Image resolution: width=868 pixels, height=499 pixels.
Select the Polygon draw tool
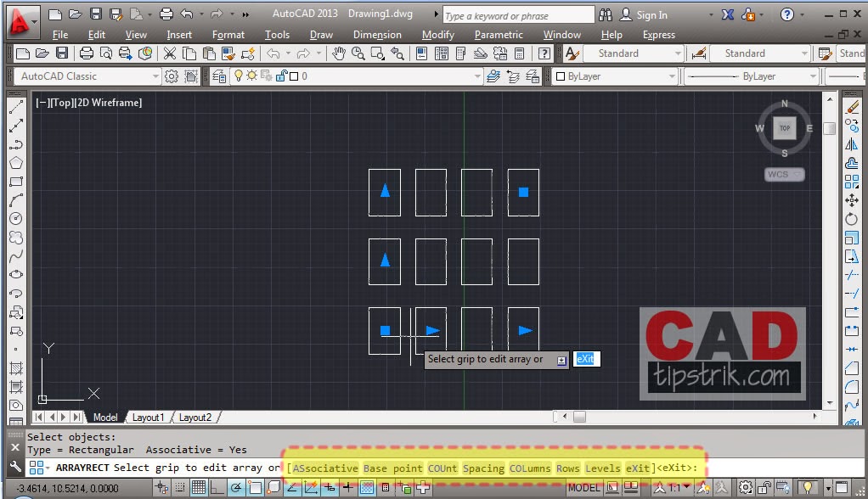[x=16, y=163]
